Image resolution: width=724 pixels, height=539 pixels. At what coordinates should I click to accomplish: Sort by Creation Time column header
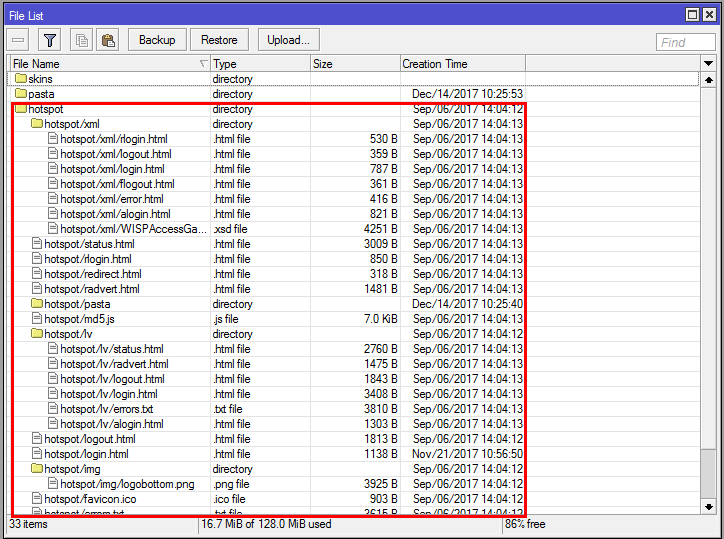click(463, 64)
